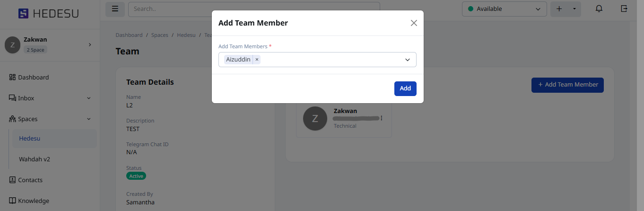Close the Add Team Member dialog
This screenshot has width=644, height=211.
(414, 23)
